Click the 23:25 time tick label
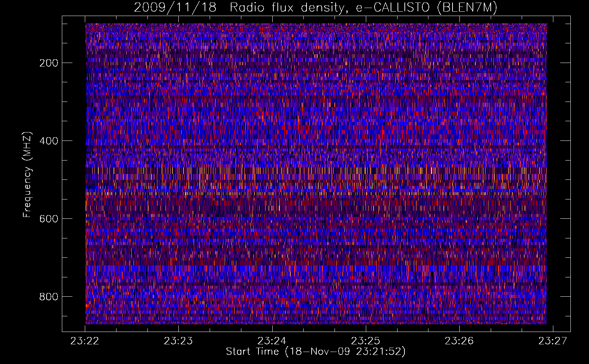This screenshot has height=364, width=589. tap(365, 341)
